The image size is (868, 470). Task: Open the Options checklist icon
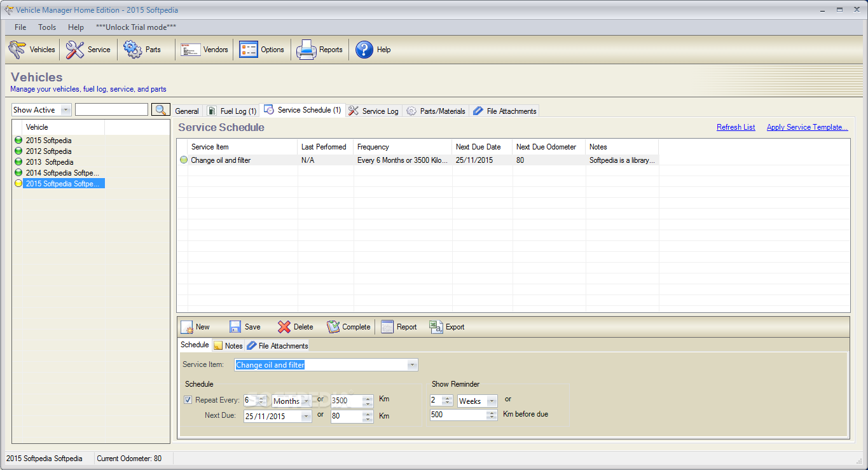click(x=249, y=50)
